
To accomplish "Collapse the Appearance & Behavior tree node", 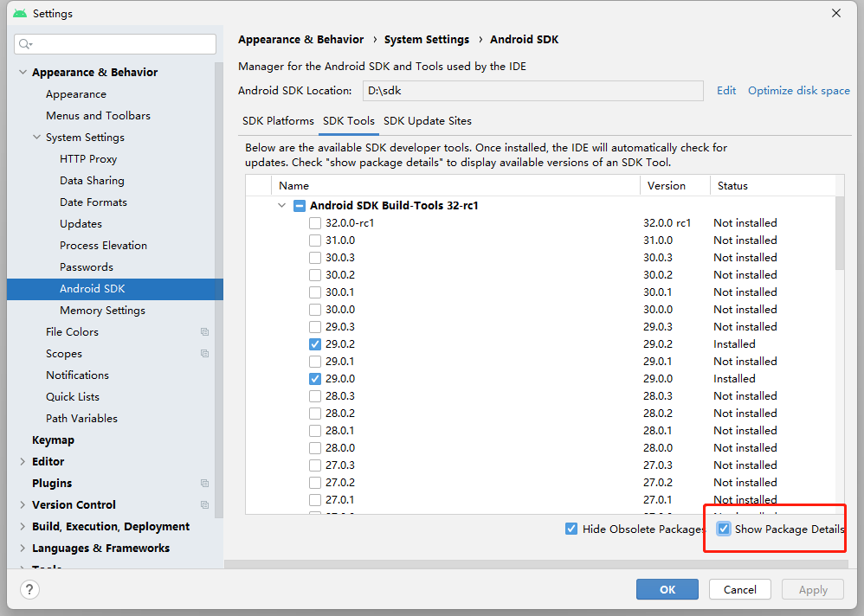I will (x=23, y=72).
